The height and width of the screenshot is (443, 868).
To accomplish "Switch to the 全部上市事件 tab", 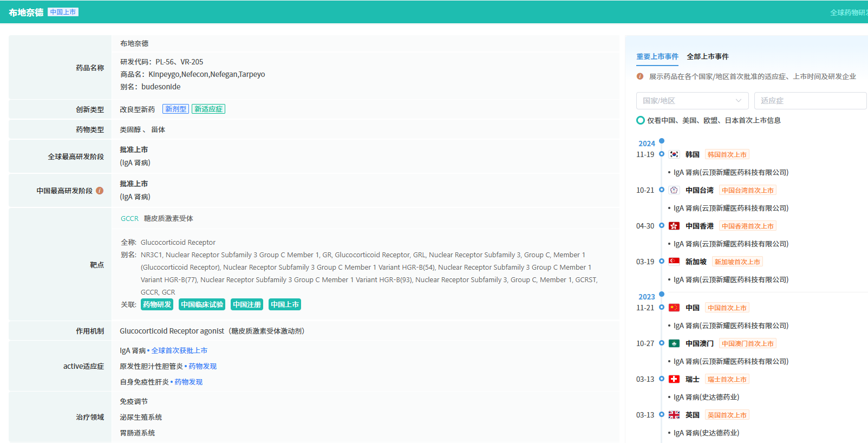I will [x=708, y=56].
